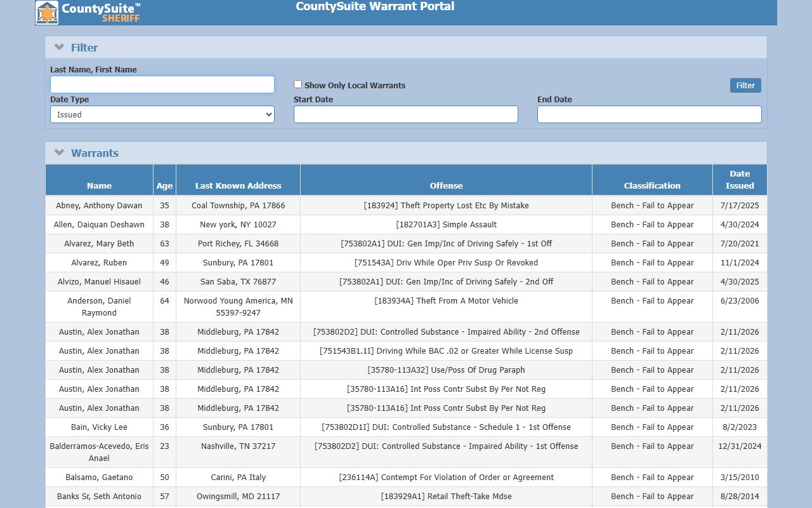Select the name Abney, Anthony Dawan
812x508 pixels.
click(x=99, y=205)
